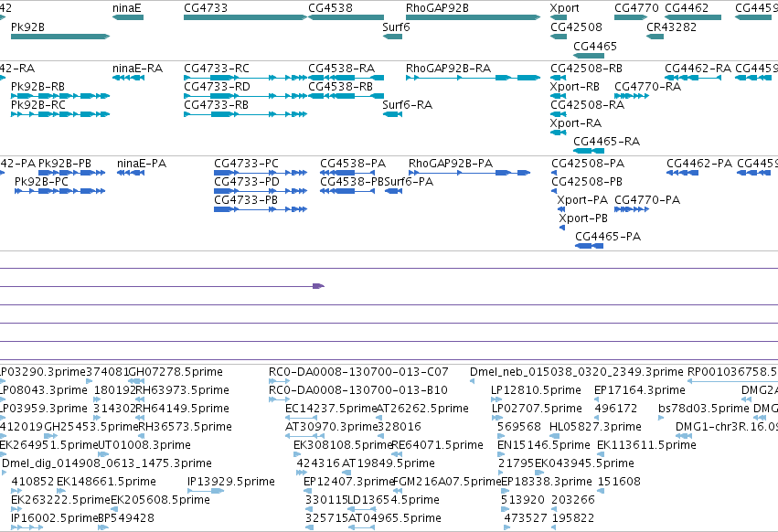Open protein Xport-PA label
The image size is (778, 532).
[x=582, y=200]
